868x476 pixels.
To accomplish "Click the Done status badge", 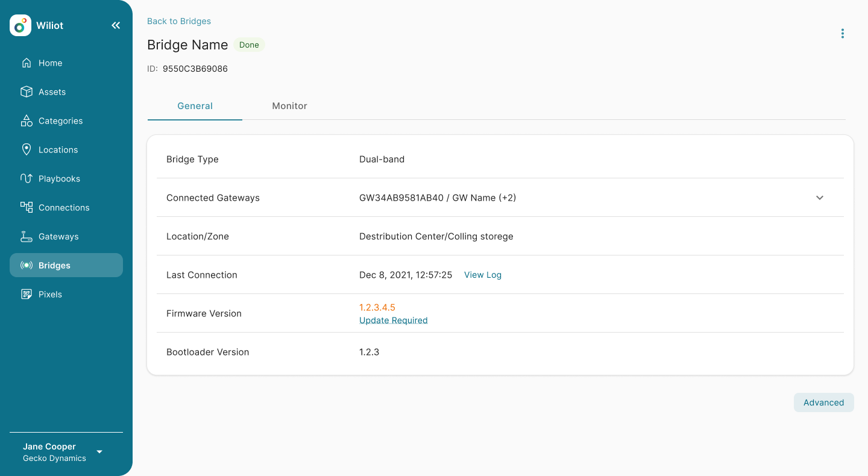I will pyautogui.click(x=249, y=45).
